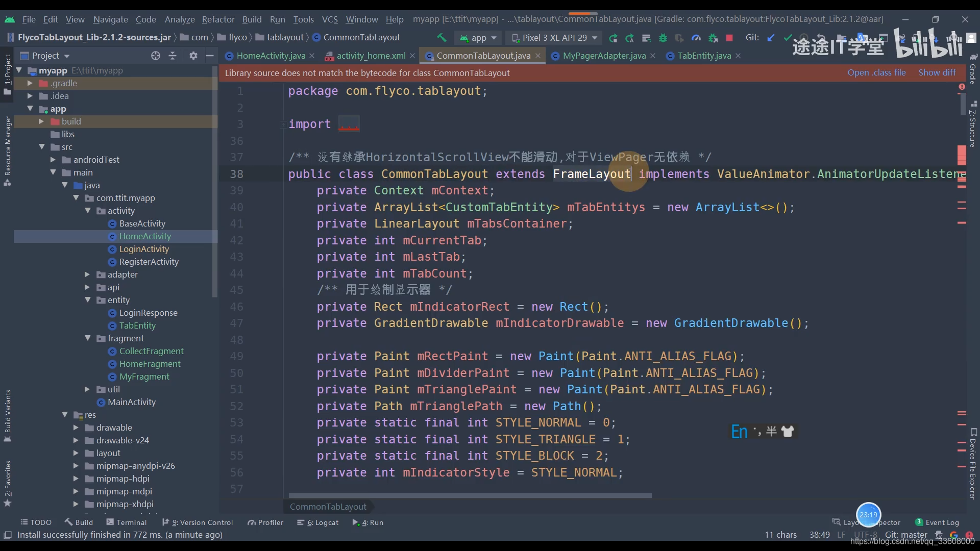Switch to the MyPagerAdapter.java tab
The image size is (980, 551).
(x=604, y=56)
